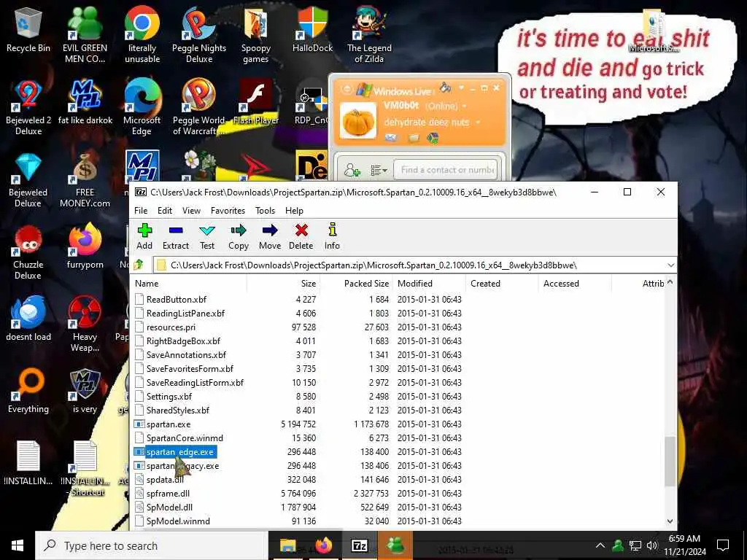Open the File menu in 7-Zip
747x560 pixels.
click(x=141, y=211)
